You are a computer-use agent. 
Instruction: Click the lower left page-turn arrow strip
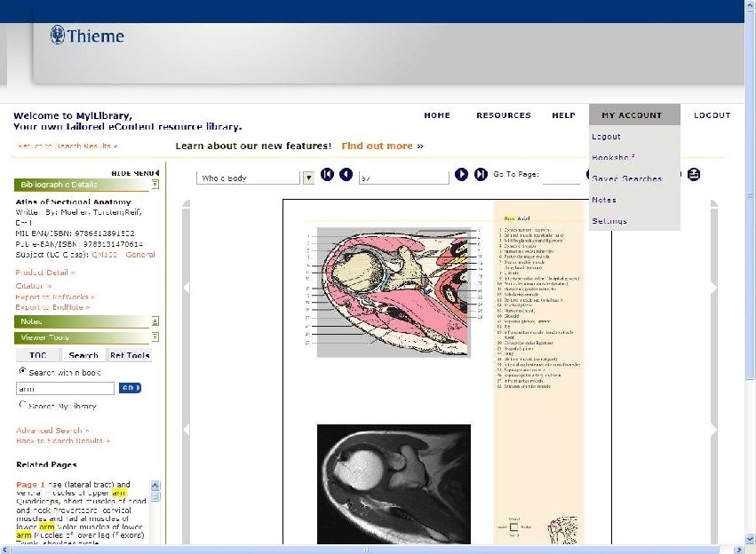click(x=186, y=429)
